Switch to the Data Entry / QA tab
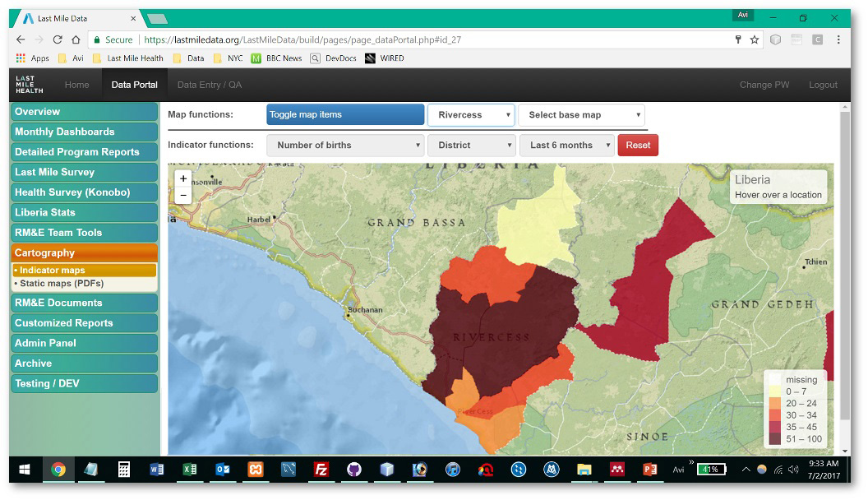Viewport: 868px width, 500px height. pyautogui.click(x=209, y=85)
